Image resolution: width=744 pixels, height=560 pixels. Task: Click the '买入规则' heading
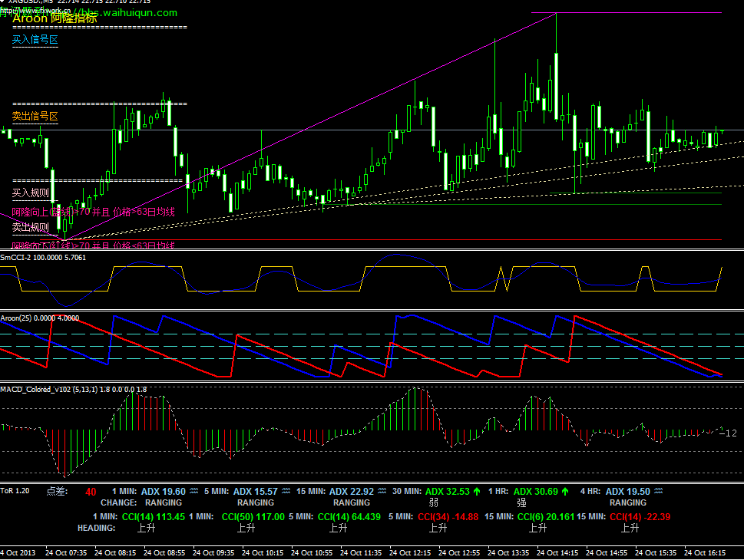click(31, 193)
